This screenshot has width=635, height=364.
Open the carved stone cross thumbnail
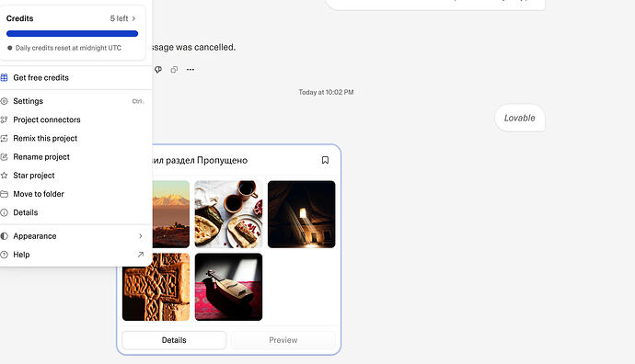click(156, 287)
